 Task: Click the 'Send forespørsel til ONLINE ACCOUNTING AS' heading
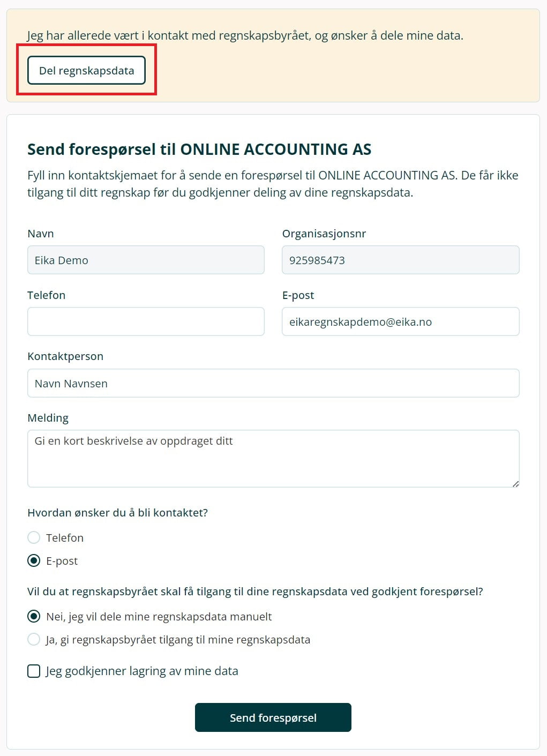pyautogui.click(x=199, y=149)
